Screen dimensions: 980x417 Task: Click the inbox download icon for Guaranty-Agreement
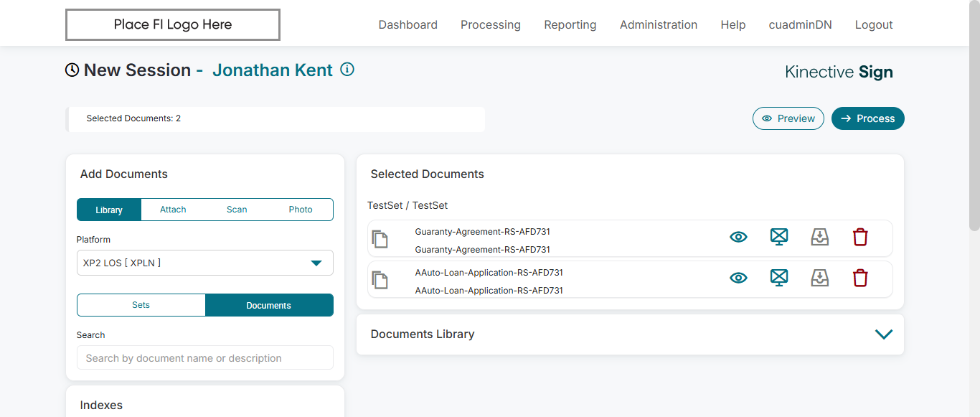(x=820, y=237)
